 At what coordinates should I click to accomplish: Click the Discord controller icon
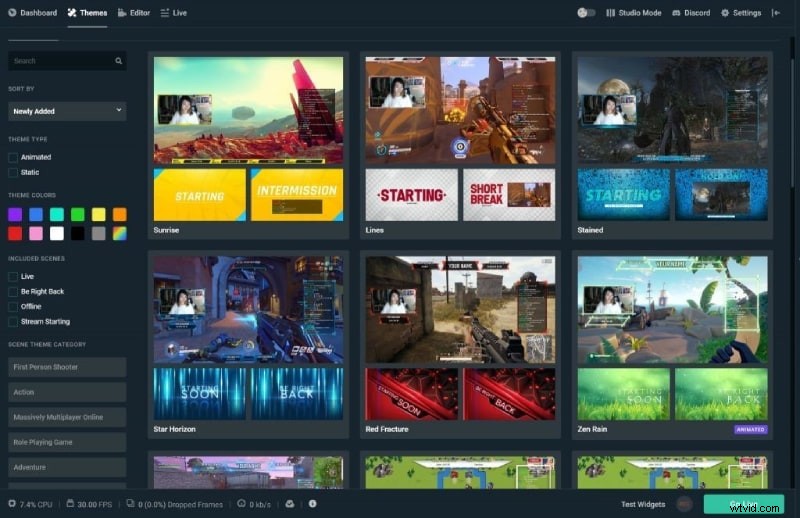click(676, 13)
